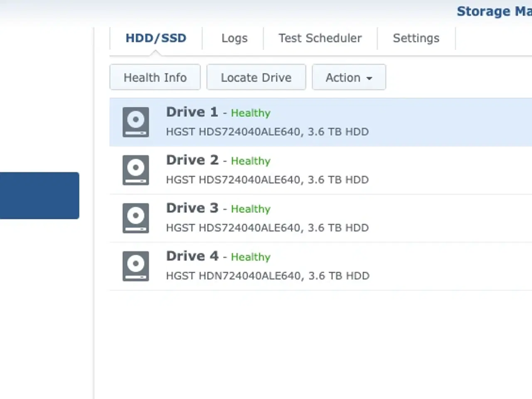Open Storage Manager title in header

[x=494, y=11]
